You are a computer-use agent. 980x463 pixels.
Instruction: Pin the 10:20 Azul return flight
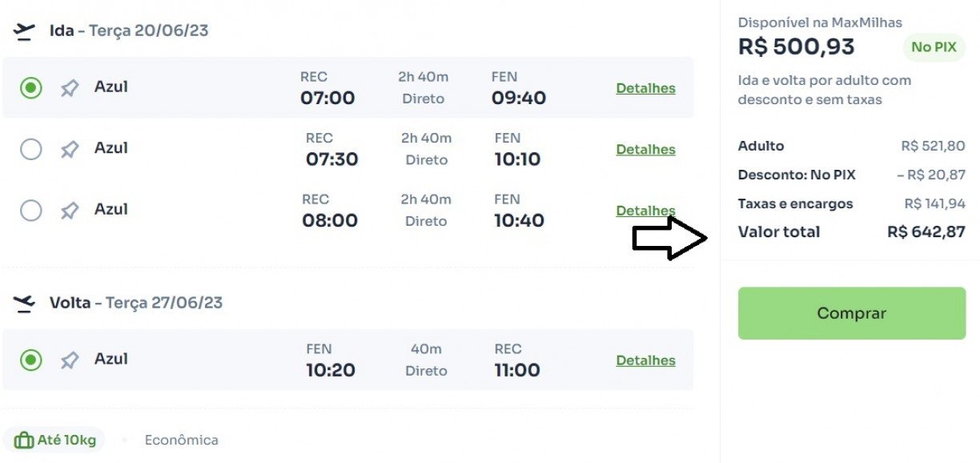click(x=70, y=360)
